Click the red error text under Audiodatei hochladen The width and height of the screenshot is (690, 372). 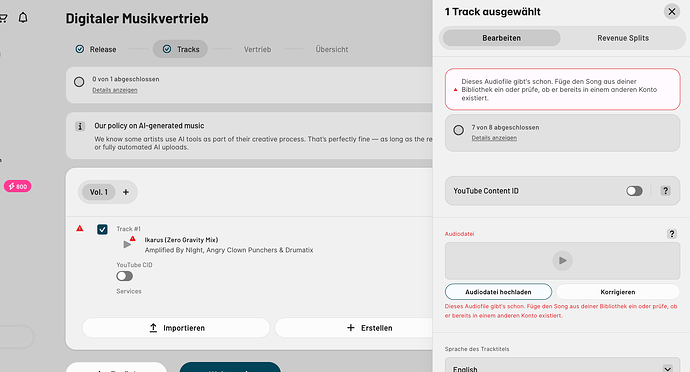coord(561,311)
